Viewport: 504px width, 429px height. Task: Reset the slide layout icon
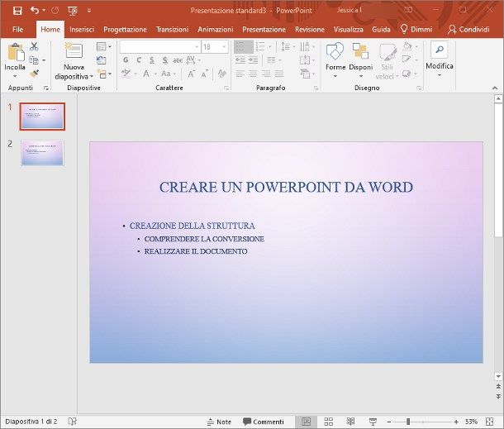point(102,60)
